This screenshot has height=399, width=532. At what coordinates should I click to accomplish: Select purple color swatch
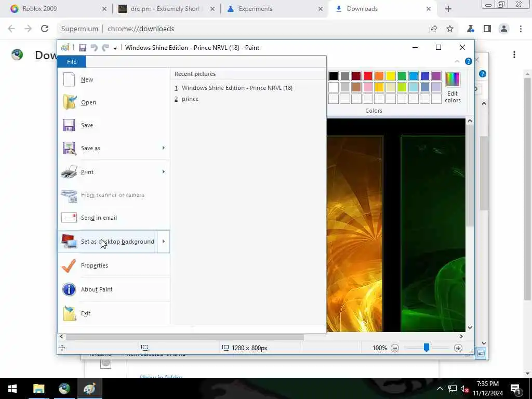click(x=436, y=76)
